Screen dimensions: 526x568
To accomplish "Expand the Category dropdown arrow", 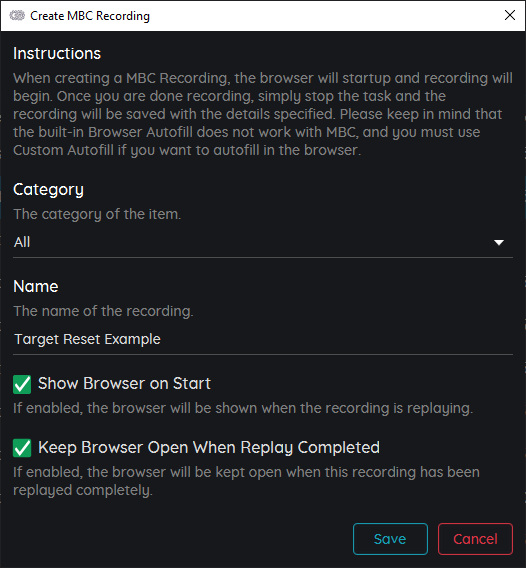I will pos(499,242).
